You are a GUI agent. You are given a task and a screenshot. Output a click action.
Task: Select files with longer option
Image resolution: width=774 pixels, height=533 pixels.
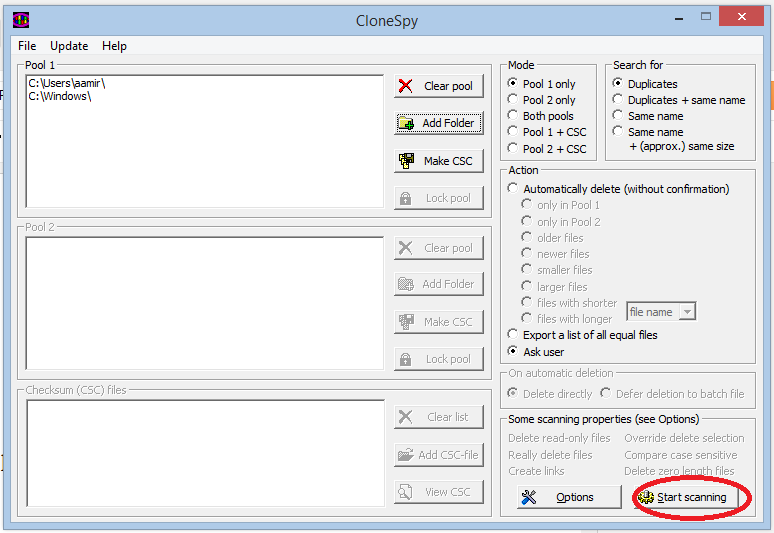pyautogui.click(x=567, y=319)
